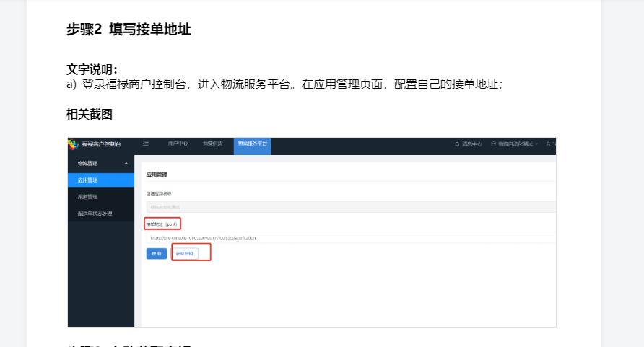Screen dimensions: 644x347
Task: Click the 步骤2 填写接单地址 heading
Action: 129,30
